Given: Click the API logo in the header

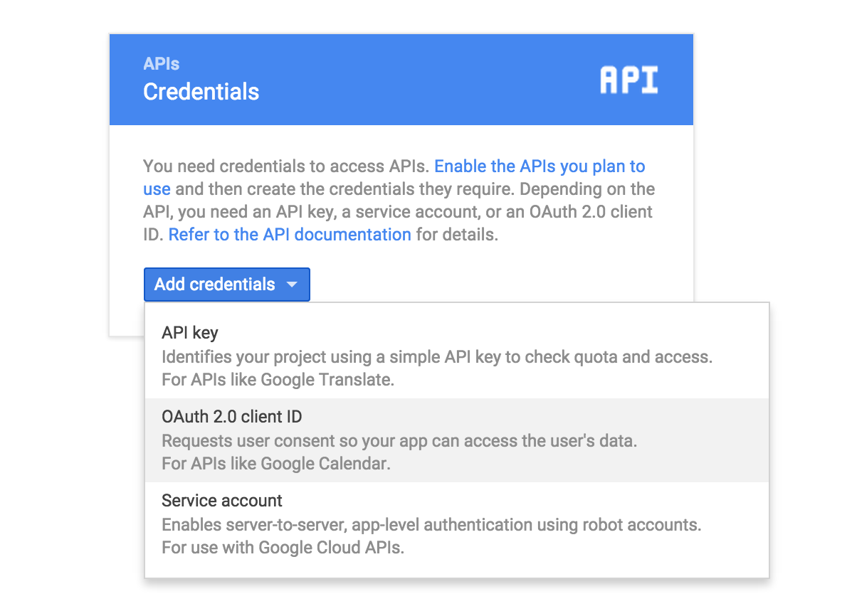Looking at the screenshot, I should [x=628, y=80].
